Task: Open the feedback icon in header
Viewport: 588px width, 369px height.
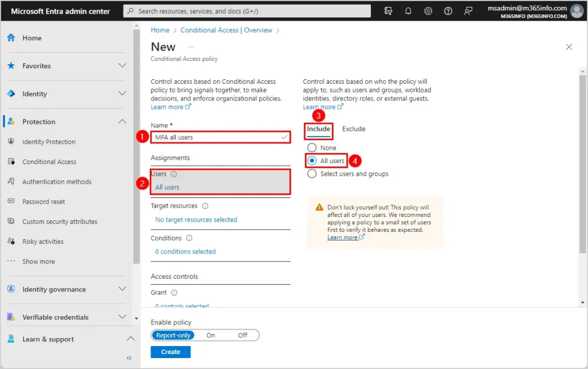Action: 469,11
